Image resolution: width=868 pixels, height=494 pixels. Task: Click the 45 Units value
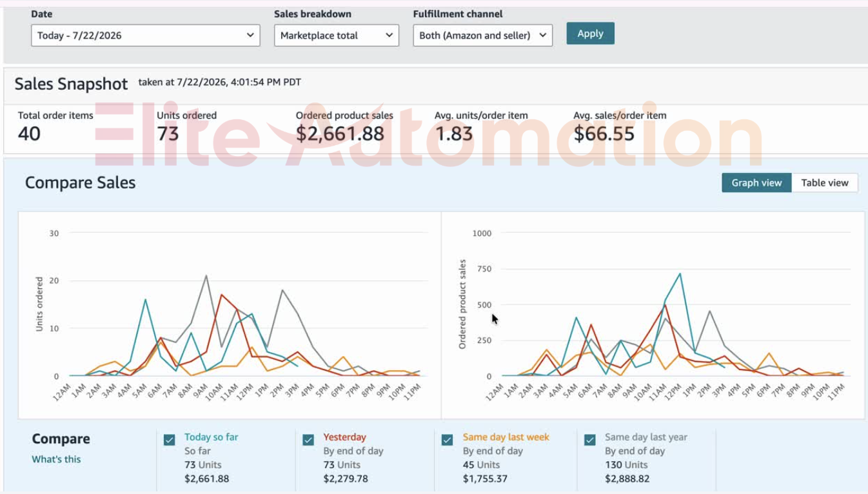pos(481,464)
